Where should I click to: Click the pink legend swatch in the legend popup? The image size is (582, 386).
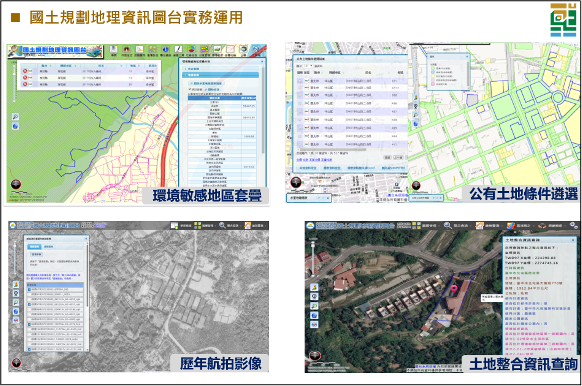tap(433, 84)
